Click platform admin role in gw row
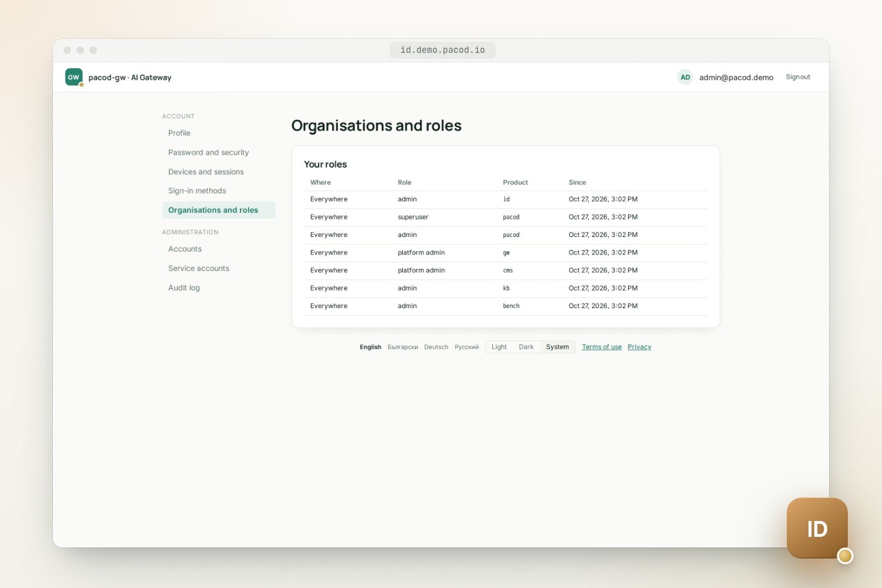The width and height of the screenshot is (882, 588). (421, 252)
